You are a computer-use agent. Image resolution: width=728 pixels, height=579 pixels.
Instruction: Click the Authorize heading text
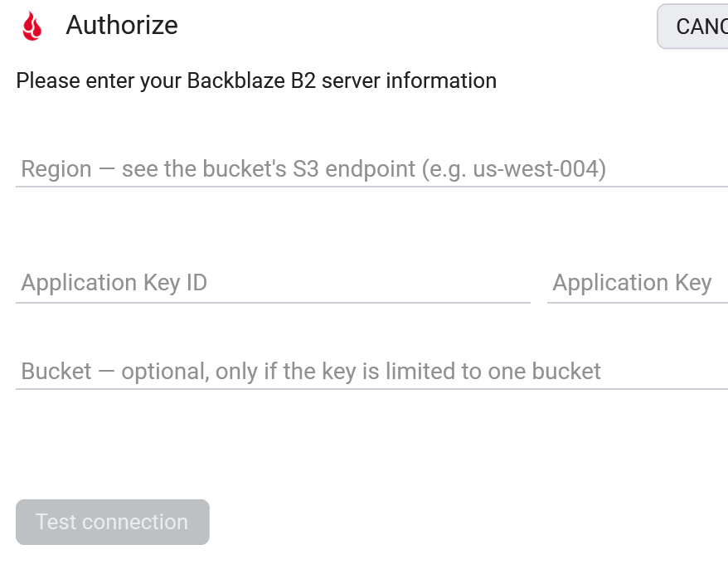point(122,25)
